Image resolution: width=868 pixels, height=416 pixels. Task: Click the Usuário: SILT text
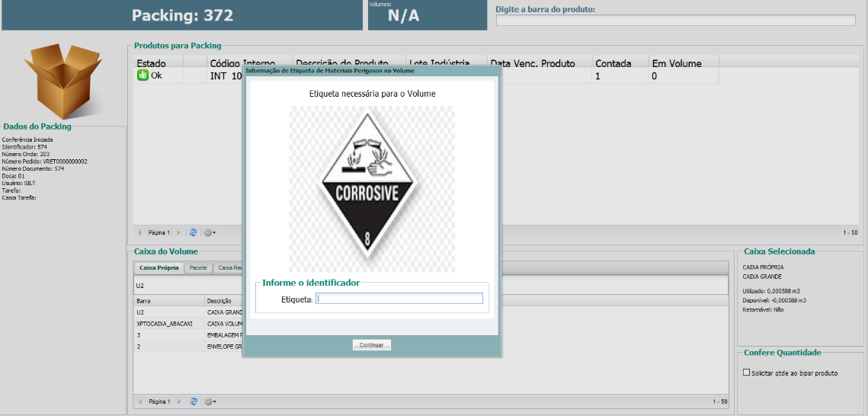[19, 183]
